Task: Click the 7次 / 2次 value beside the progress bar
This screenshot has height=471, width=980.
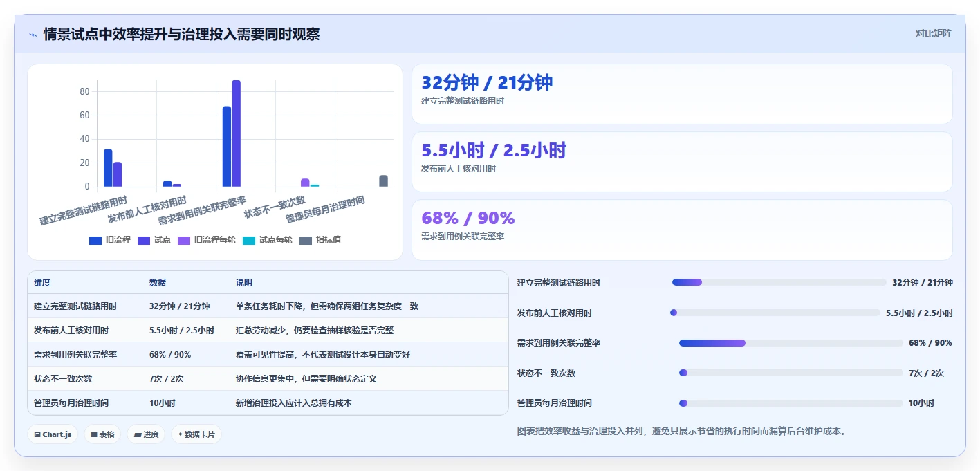Action: (x=926, y=373)
